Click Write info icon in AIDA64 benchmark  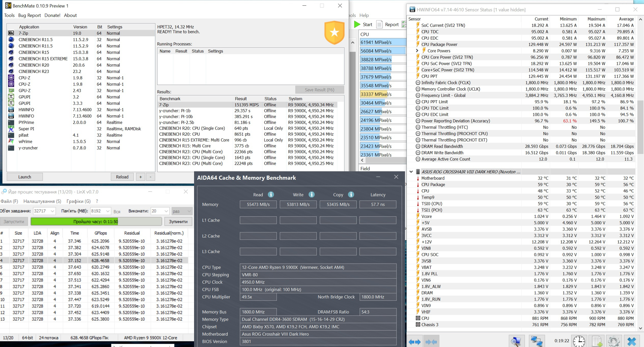pos(312,195)
